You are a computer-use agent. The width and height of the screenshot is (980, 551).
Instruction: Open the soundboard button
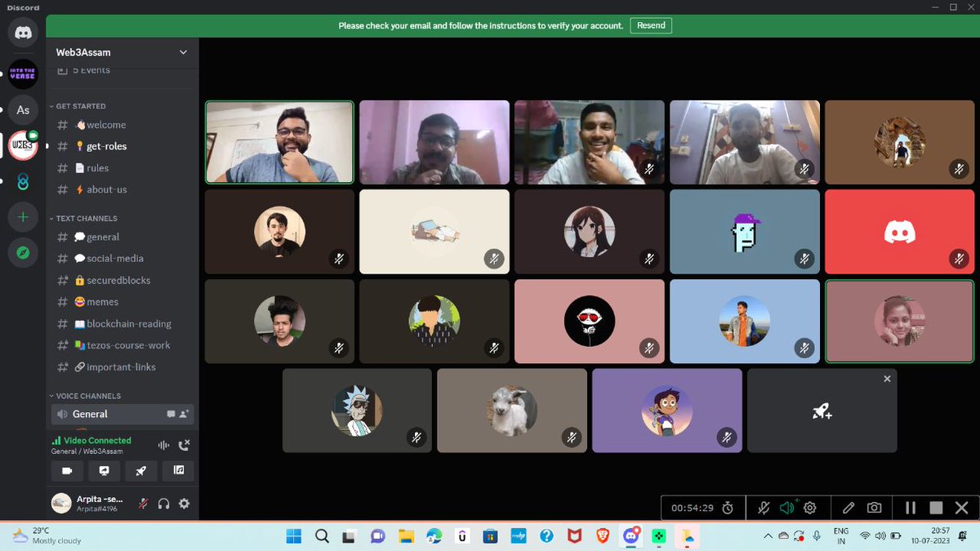click(x=179, y=470)
